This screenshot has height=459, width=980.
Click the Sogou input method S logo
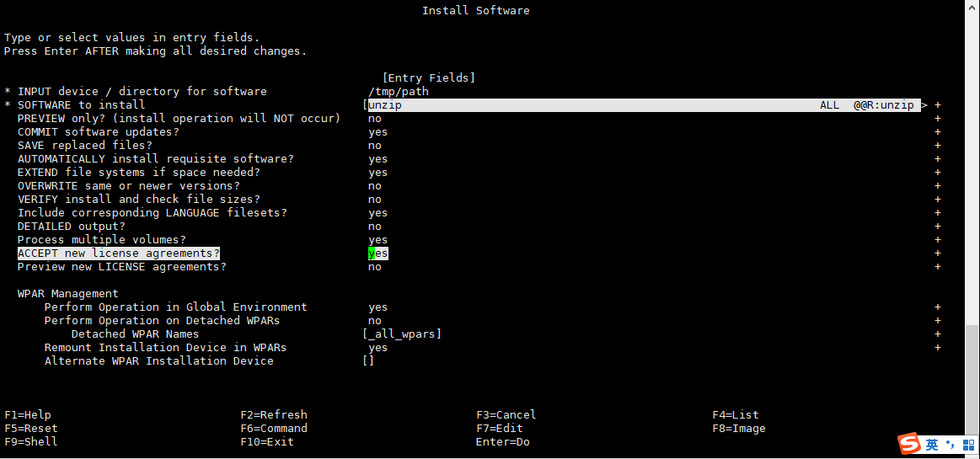[910, 445]
